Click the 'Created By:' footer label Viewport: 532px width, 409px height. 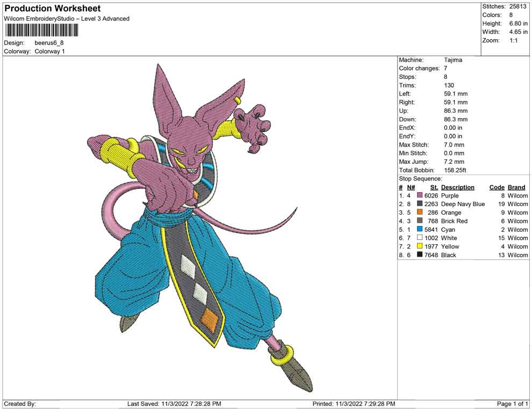(20, 404)
